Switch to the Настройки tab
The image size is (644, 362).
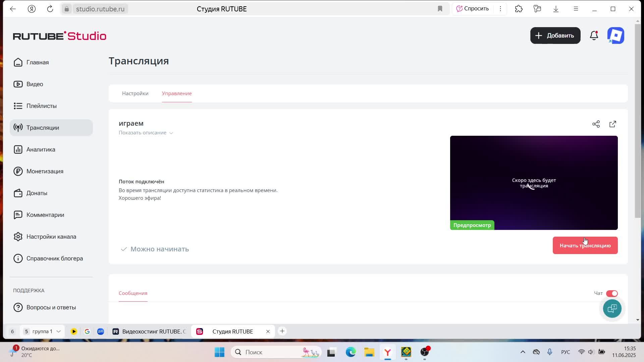point(135,94)
